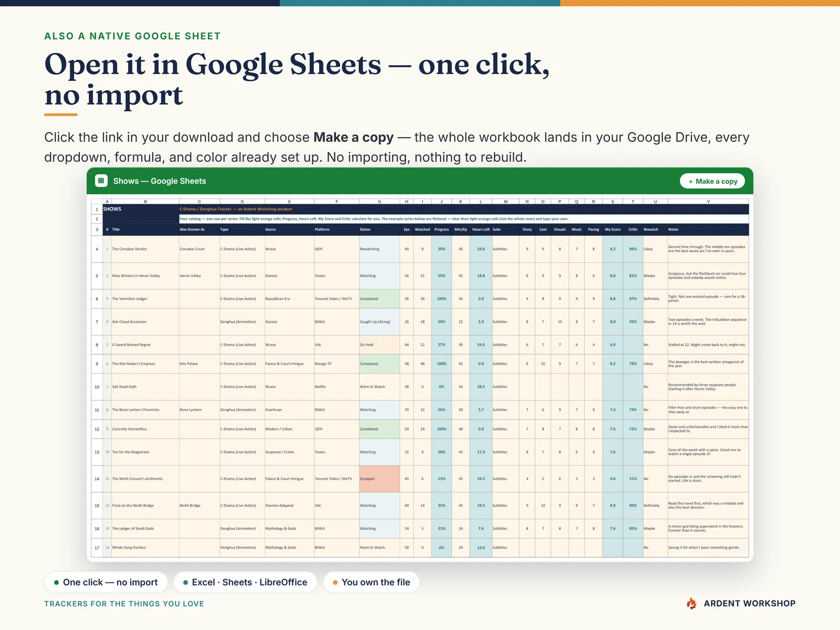Click the 'Hours Left' header cell
Image resolution: width=840 pixels, height=630 pixels.
(x=481, y=229)
